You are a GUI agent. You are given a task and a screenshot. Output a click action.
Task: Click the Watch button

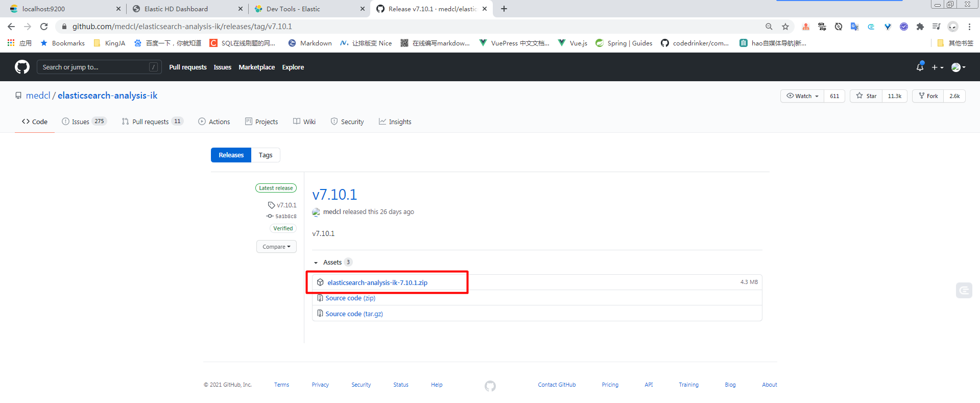pos(802,96)
